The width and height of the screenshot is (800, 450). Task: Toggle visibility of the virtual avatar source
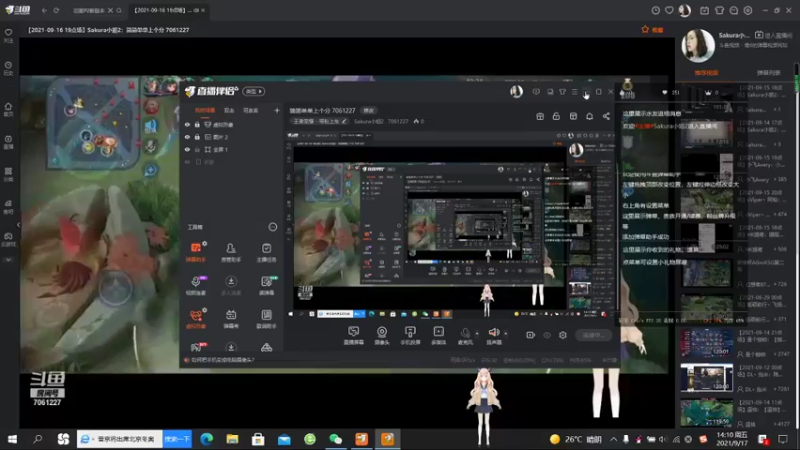[x=187, y=124]
